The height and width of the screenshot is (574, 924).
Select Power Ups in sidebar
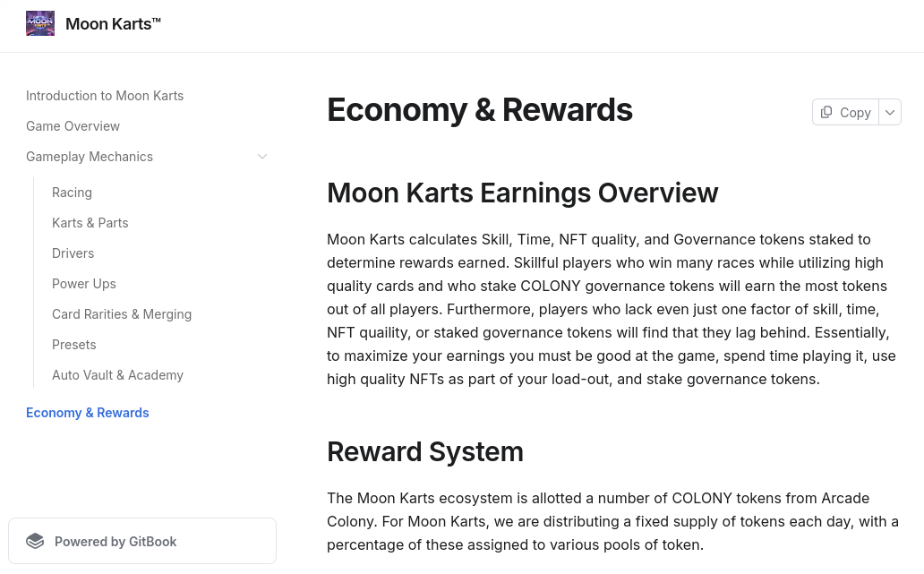coord(83,284)
